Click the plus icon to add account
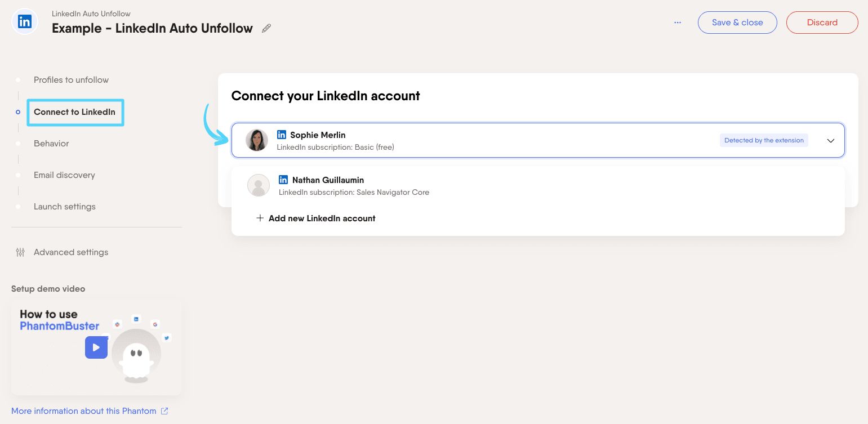The height and width of the screenshot is (424, 868). point(260,218)
